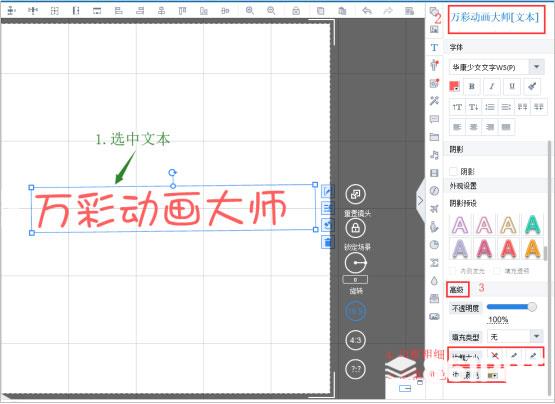This screenshot has height=404, width=555.
Task: Click the edit icon beside text box
Action: (327, 192)
